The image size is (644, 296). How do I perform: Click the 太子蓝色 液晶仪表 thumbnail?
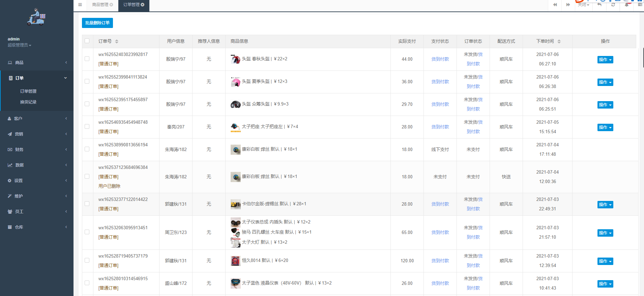235,283
